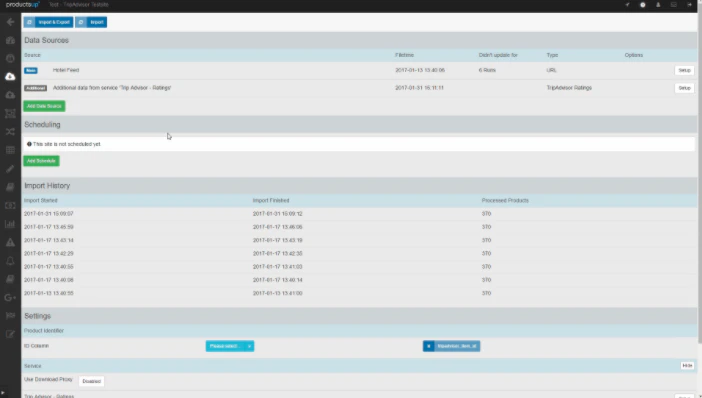Click the shuffle crossed-arrows sidebar icon
The width and height of the screenshot is (702, 398).
pos(10,132)
